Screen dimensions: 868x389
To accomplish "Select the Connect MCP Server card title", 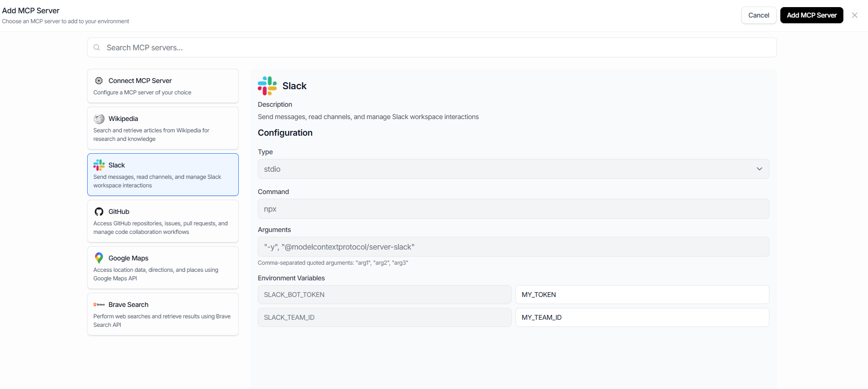I will [140, 81].
